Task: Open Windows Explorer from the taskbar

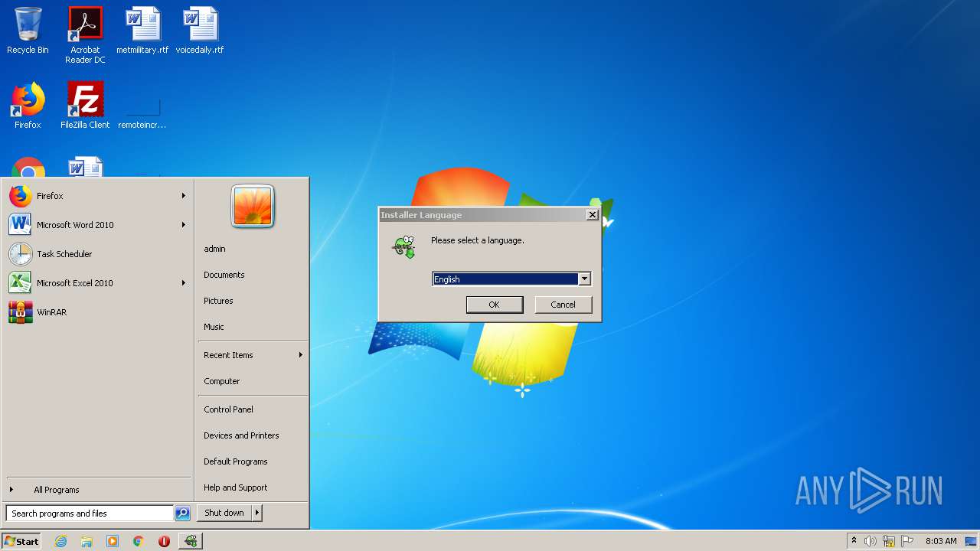Action: point(87,541)
